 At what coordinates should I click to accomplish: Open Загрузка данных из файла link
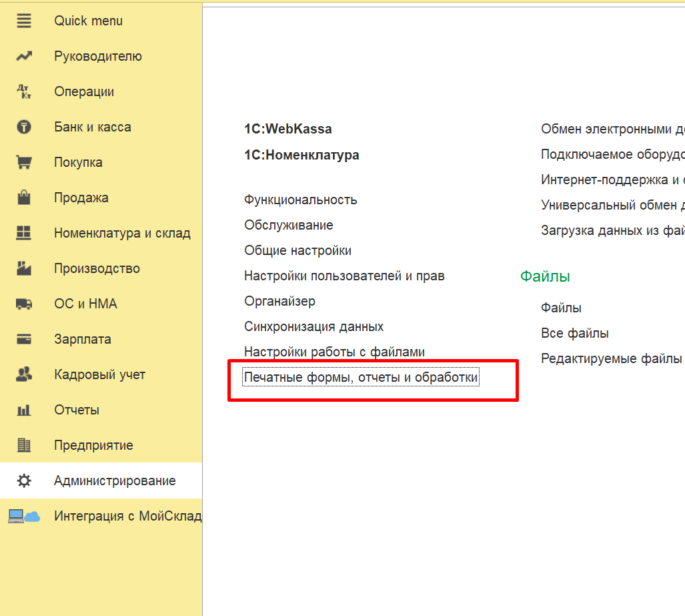[x=612, y=230]
